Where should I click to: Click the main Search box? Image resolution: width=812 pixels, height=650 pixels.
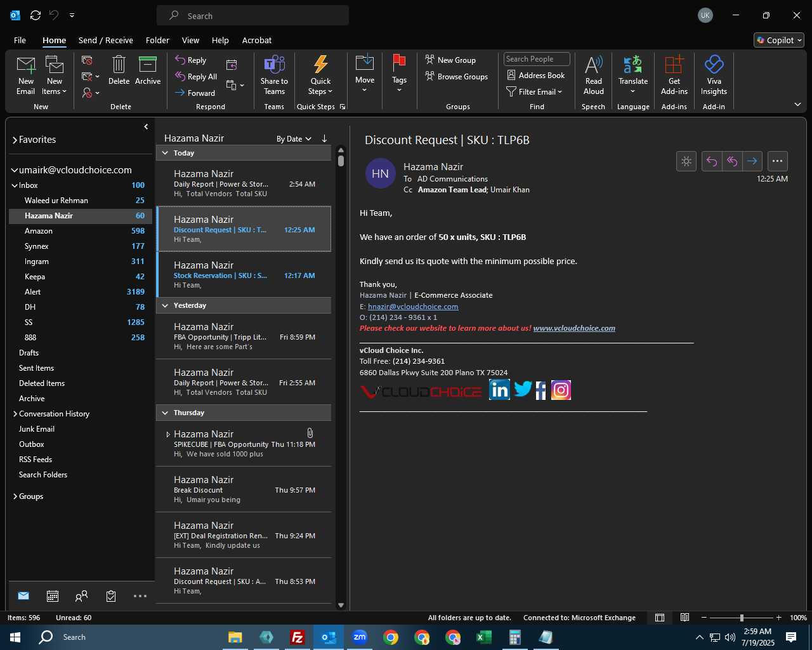(252, 16)
